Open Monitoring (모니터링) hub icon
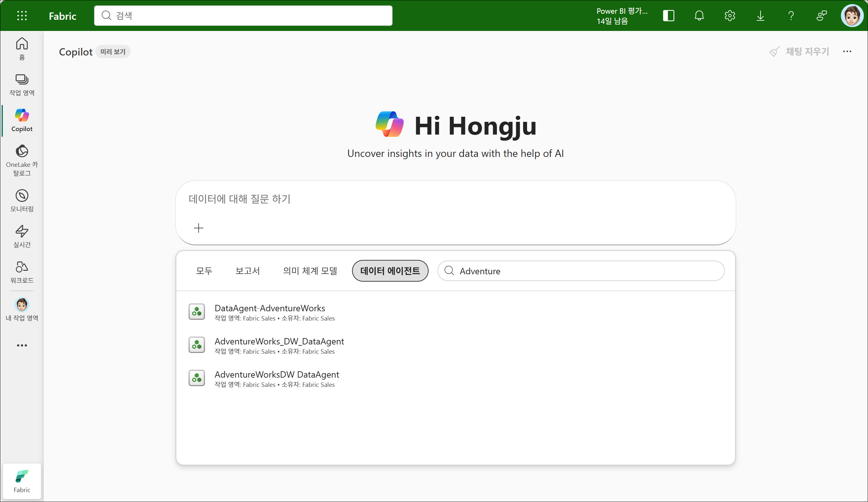Screen dimensions: 868x502 tap(22, 200)
